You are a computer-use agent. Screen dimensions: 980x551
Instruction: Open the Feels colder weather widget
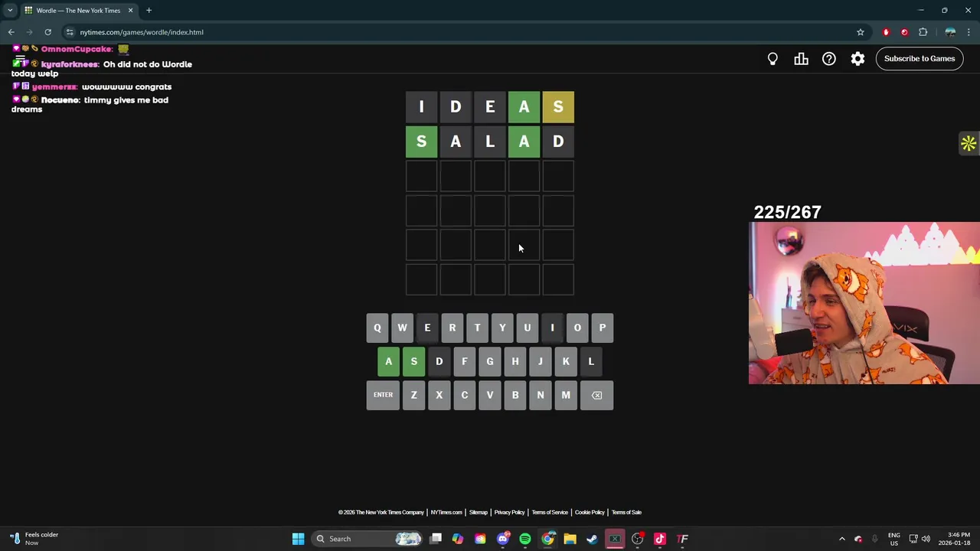32,539
